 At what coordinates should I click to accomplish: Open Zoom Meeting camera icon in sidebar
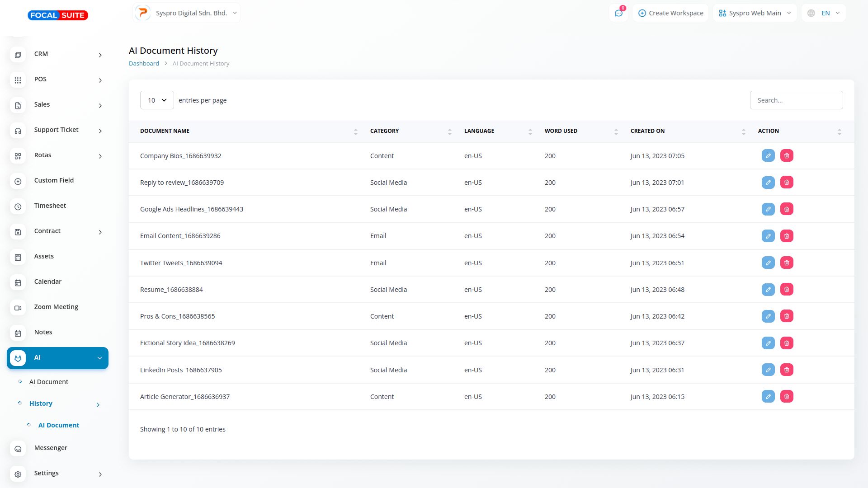[18, 307]
